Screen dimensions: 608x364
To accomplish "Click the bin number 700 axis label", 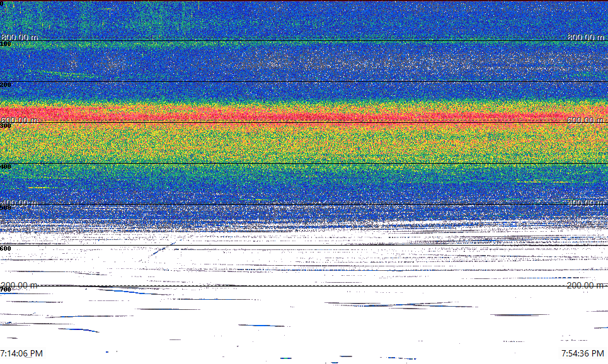I will tap(6, 290).
